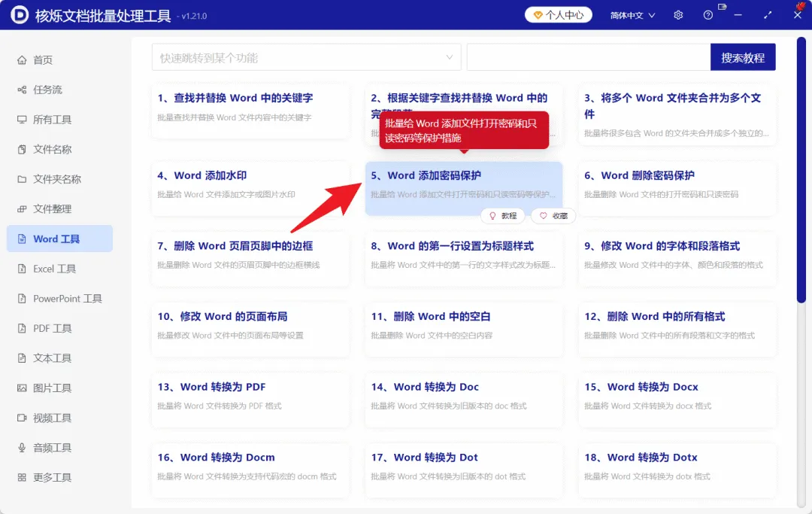
Task: Click the monitor icon beside 所有工具
Action: point(22,120)
